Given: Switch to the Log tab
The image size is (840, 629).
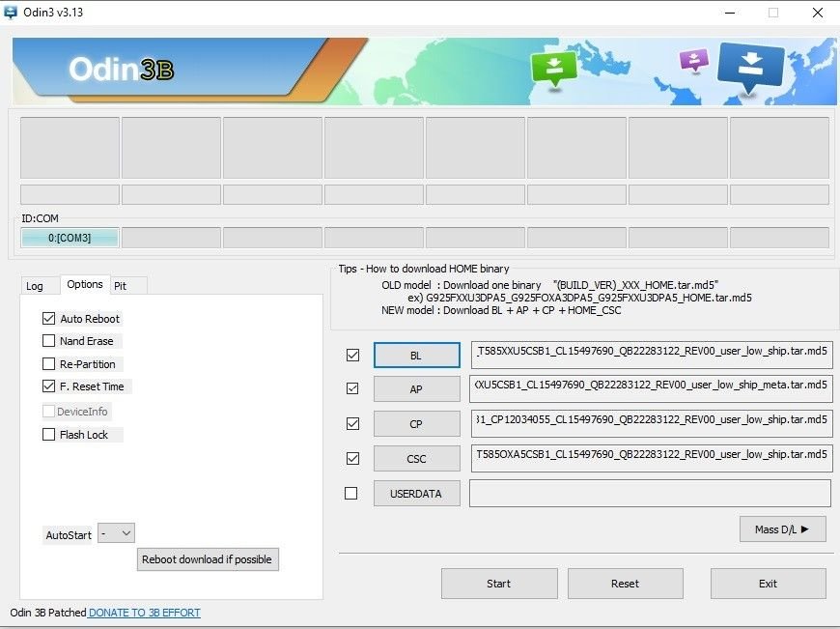Looking at the screenshot, I should (x=35, y=286).
